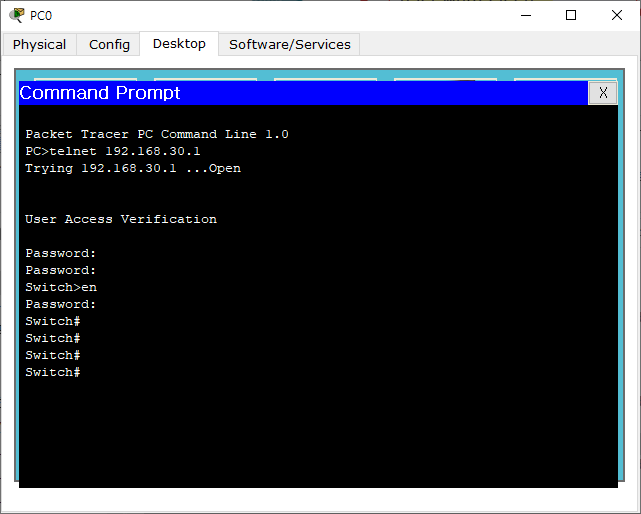641x514 pixels.
Task: Select the Desktop tab
Action: click(179, 43)
